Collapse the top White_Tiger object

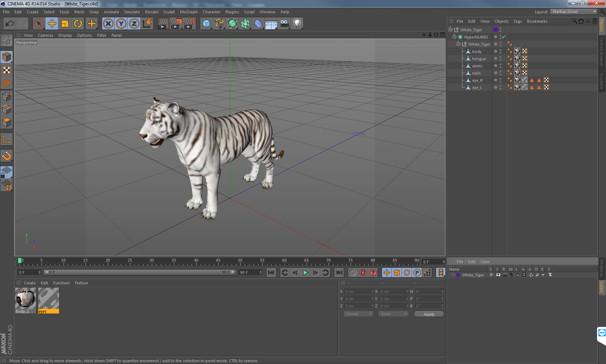tap(450, 30)
